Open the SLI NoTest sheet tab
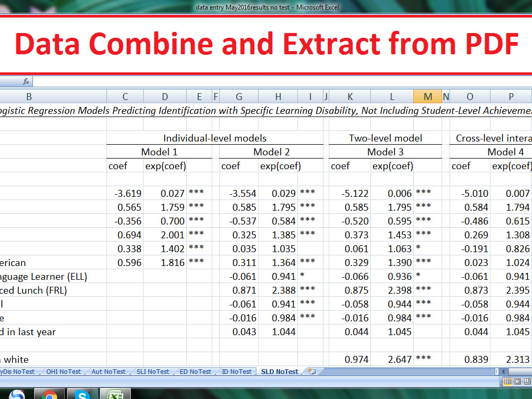 click(x=153, y=371)
